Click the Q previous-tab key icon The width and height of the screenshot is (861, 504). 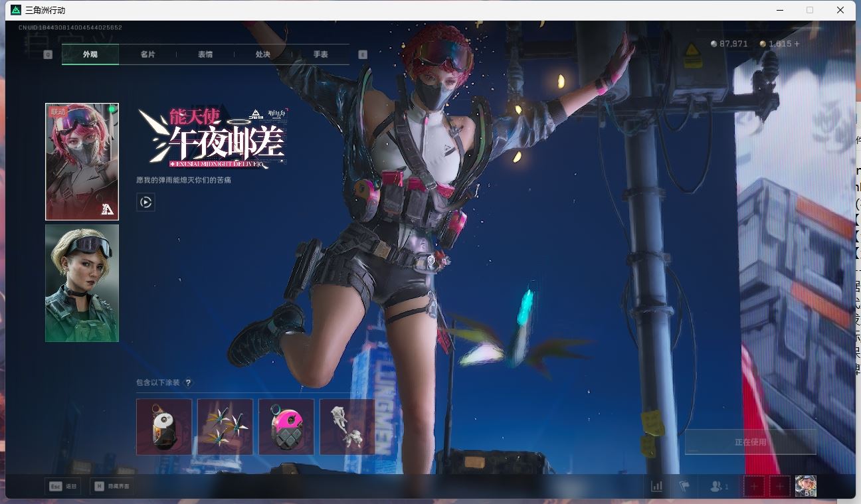48,54
